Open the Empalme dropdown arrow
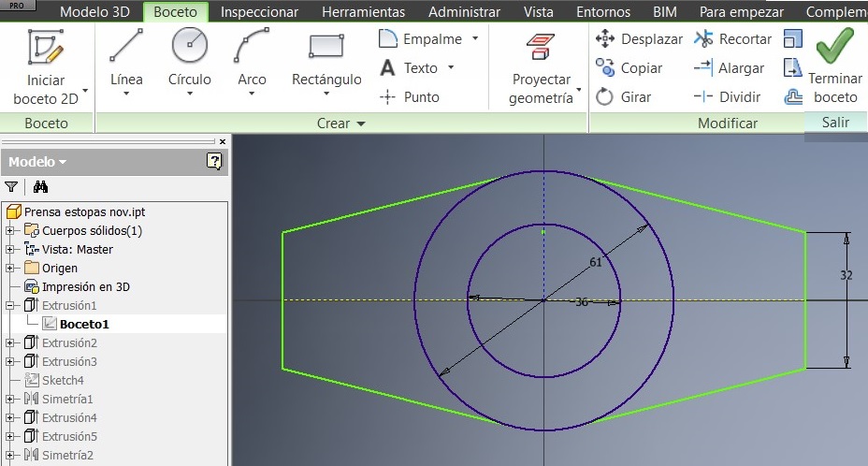This screenshot has height=466, width=868. tap(475, 38)
